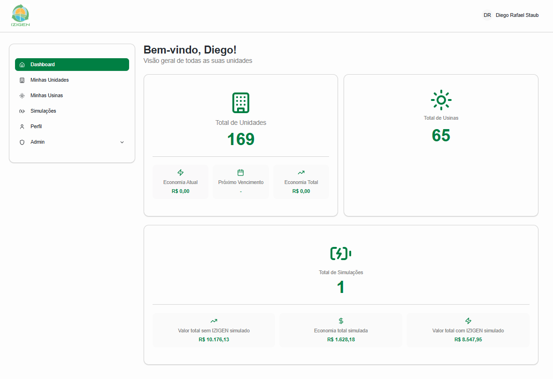Go to Minhas Unidades

[x=49, y=80]
